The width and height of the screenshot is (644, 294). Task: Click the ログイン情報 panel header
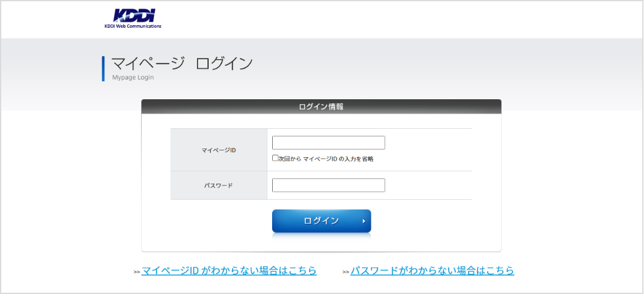tap(321, 107)
